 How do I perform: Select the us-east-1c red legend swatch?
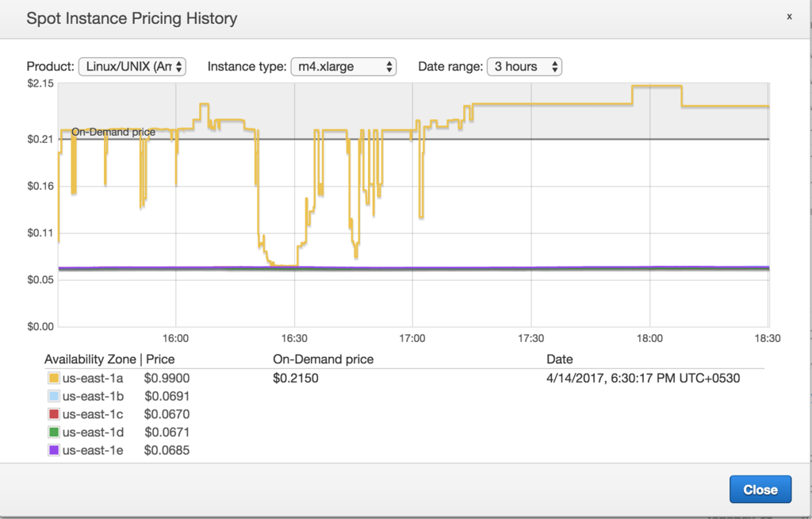coord(54,414)
